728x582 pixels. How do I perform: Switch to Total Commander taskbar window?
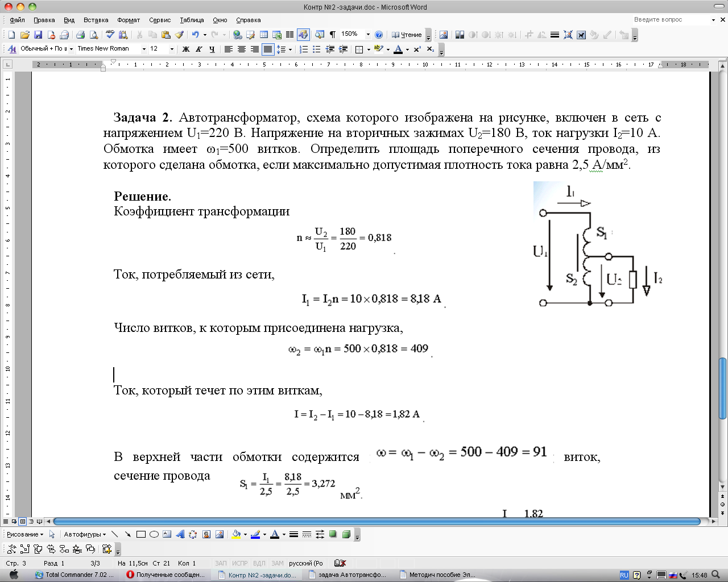point(75,575)
